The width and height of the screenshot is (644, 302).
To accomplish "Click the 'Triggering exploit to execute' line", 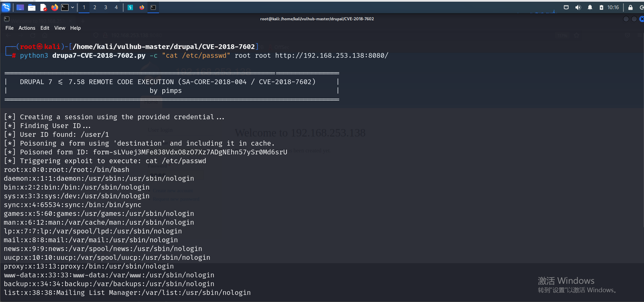I will coord(105,161).
